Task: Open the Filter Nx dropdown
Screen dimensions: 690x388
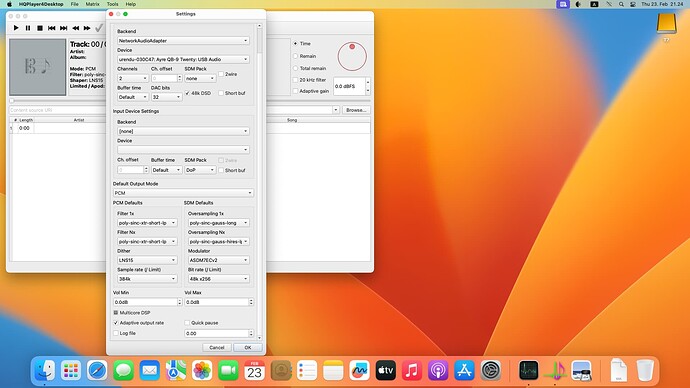Action: 147,242
